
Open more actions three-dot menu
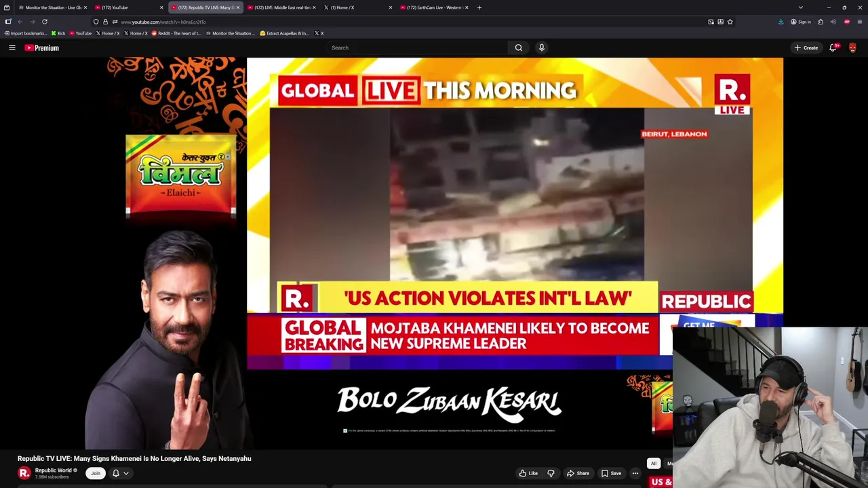click(x=635, y=473)
